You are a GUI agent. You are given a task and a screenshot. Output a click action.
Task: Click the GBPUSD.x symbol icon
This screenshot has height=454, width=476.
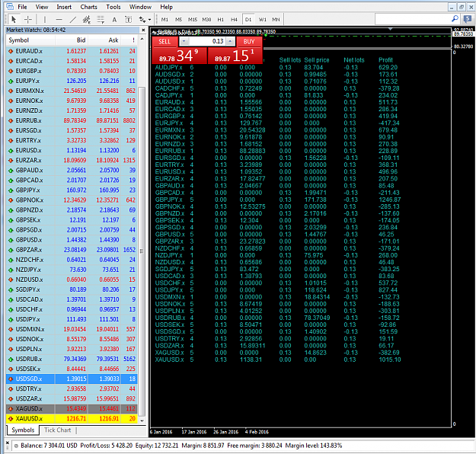click(11, 240)
